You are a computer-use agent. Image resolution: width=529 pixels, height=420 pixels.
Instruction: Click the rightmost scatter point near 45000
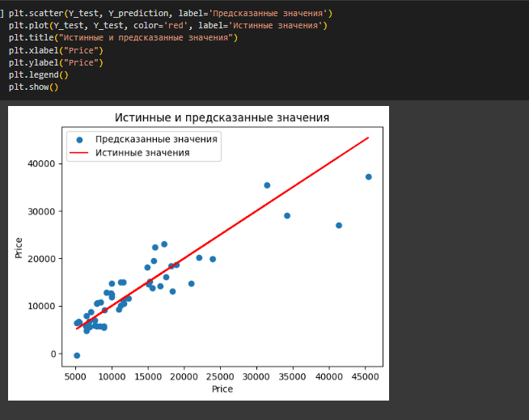pos(368,177)
